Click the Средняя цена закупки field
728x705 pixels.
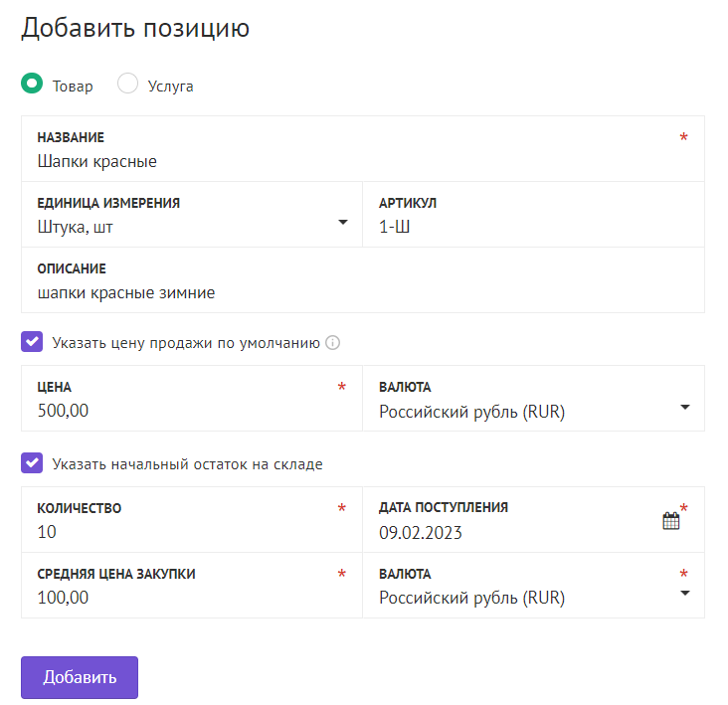click(192, 586)
